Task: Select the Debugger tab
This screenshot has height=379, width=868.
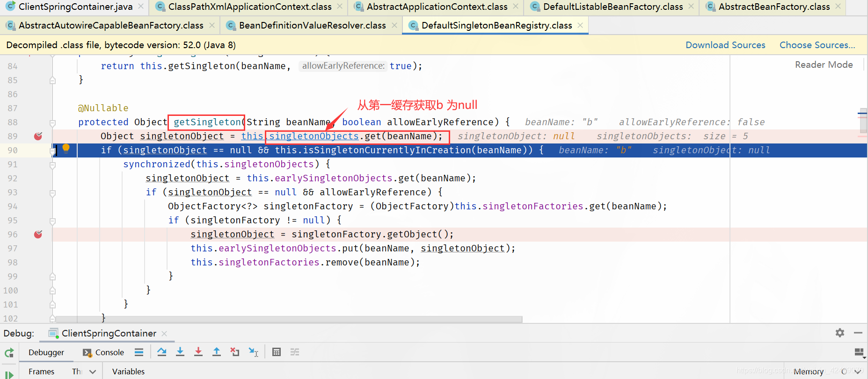Action: click(x=46, y=352)
